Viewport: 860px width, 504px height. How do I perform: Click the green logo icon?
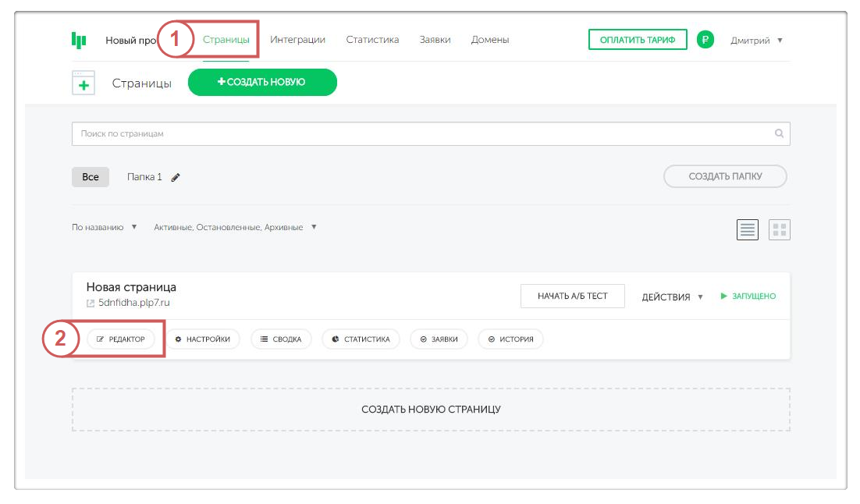(79, 40)
